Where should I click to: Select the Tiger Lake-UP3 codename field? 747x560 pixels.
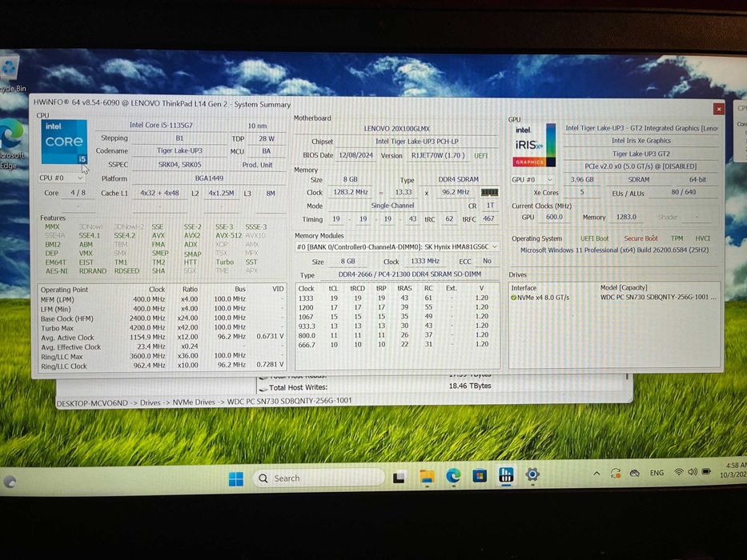click(x=179, y=150)
